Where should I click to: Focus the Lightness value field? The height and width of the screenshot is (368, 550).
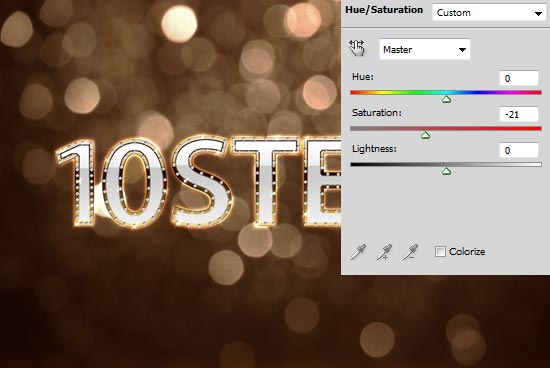pyautogui.click(x=519, y=150)
